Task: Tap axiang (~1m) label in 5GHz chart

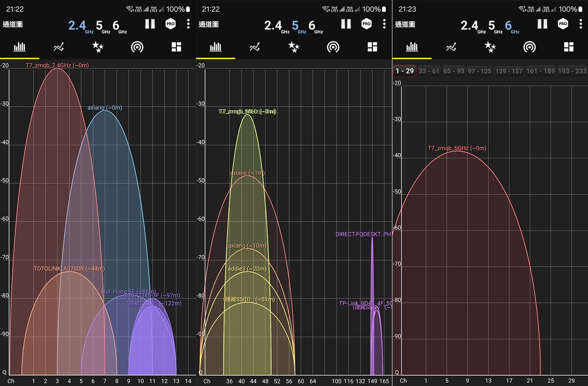Action: pyautogui.click(x=247, y=173)
